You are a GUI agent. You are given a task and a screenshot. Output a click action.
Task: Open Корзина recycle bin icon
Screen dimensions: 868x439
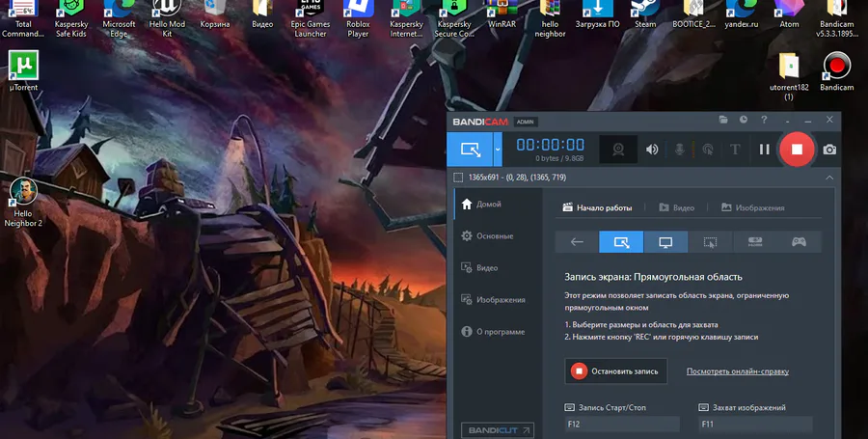click(215, 14)
